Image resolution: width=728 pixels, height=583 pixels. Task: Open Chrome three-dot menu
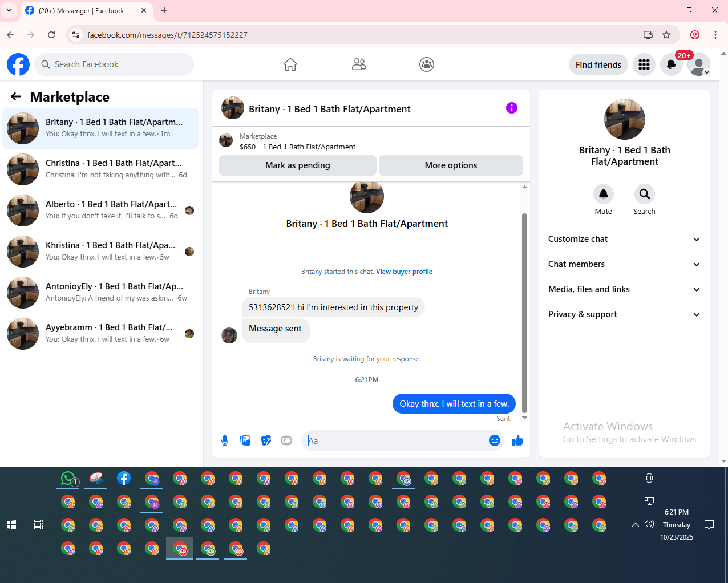click(x=715, y=35)
